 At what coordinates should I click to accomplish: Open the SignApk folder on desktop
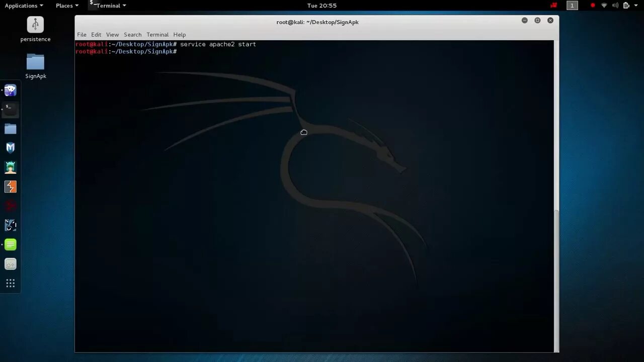click(35, 66)
